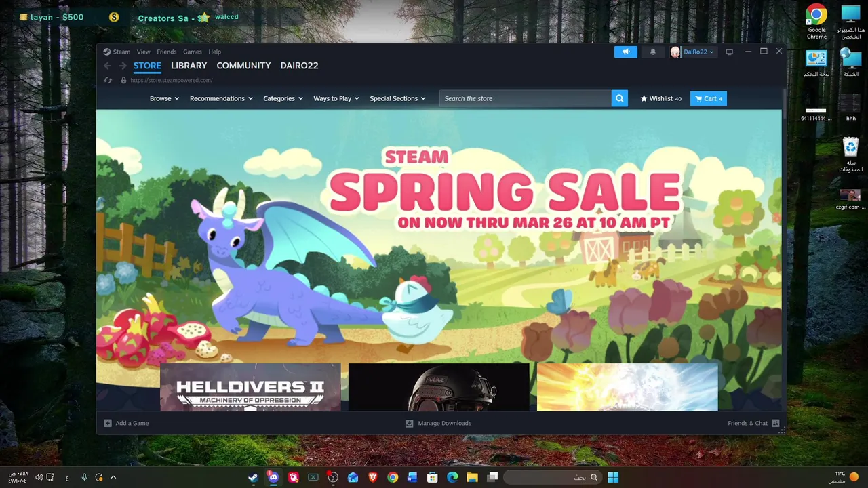Open Microsoft Store from the taskbar
The width and height of the screenshot is (868, 488).
click(432, 477)
